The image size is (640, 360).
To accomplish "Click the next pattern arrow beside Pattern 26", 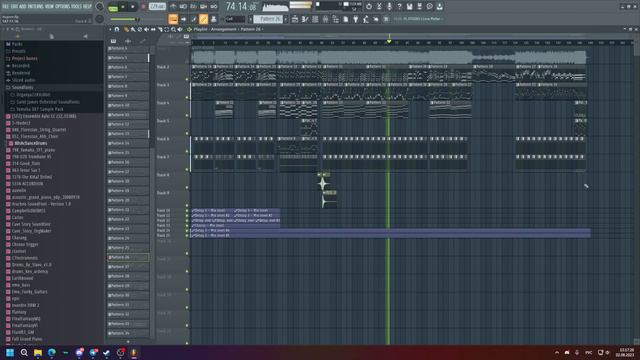I will tap(286, 19).
